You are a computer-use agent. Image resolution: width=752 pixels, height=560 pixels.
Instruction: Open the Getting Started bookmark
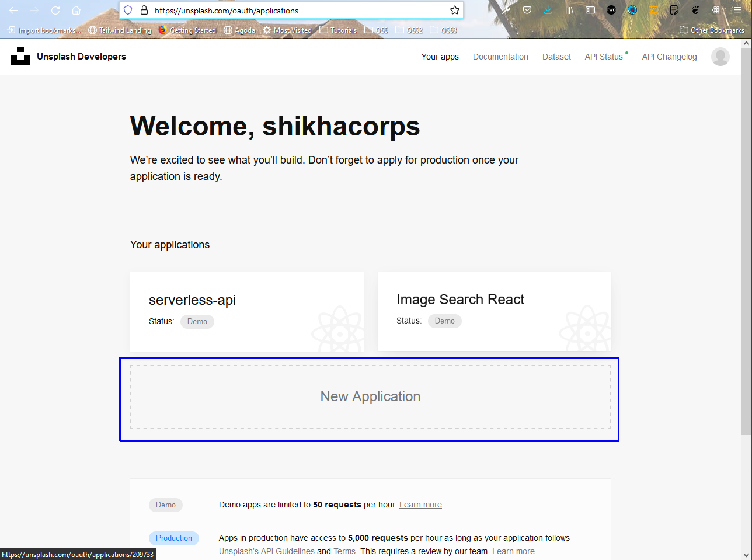pos(187,30)
